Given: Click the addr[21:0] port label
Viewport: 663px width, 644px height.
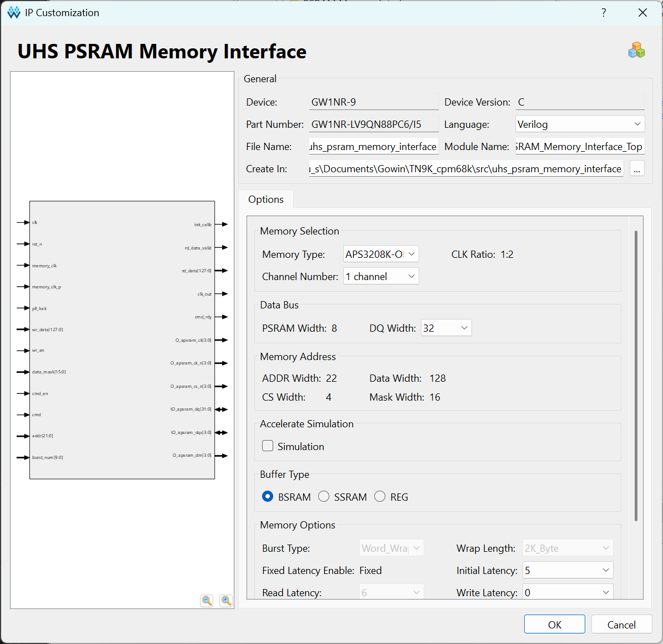Looking at the screenshot, I should click(x=42, y=436).
